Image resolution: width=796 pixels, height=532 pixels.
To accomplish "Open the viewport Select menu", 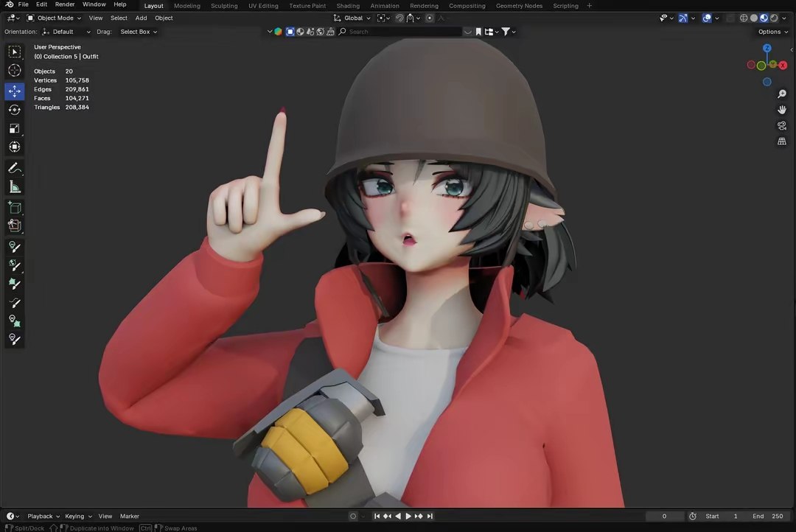I will tap(119, 18).
